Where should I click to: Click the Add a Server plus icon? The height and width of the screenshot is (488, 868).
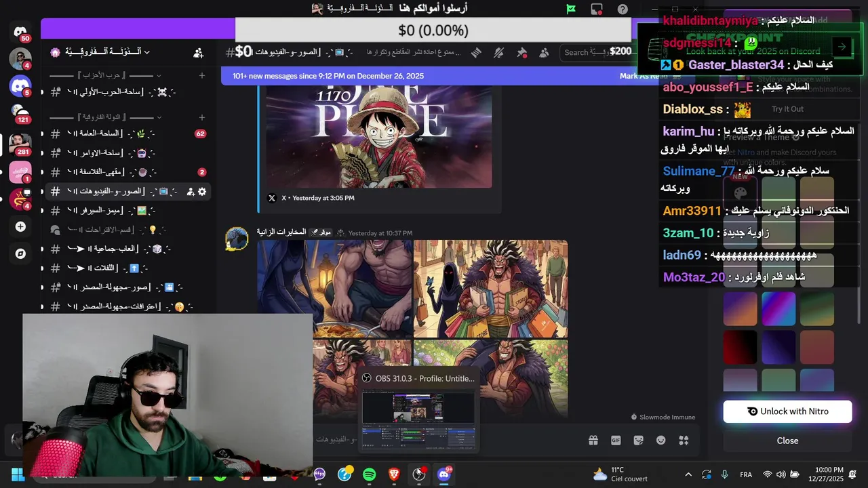[x=20, y=226]
